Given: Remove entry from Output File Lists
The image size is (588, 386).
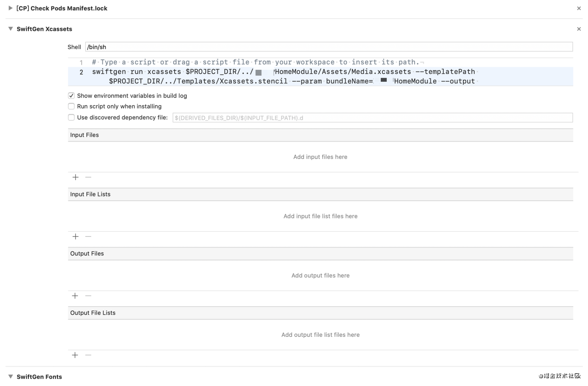Looking at the screenshot, I should (x=88, y=355).
